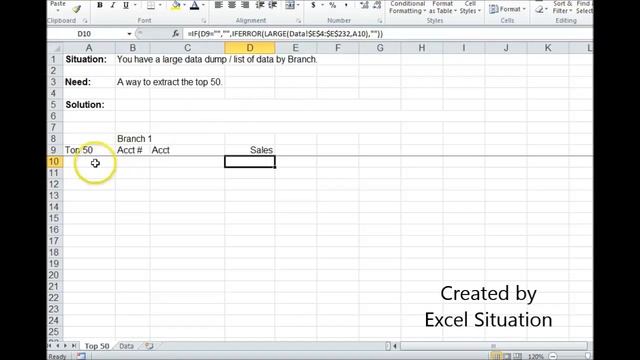Image resolution: width=640 pixels, height=360 pixels.
Task: Click inside the formula bar
Action: click(387, 34)
